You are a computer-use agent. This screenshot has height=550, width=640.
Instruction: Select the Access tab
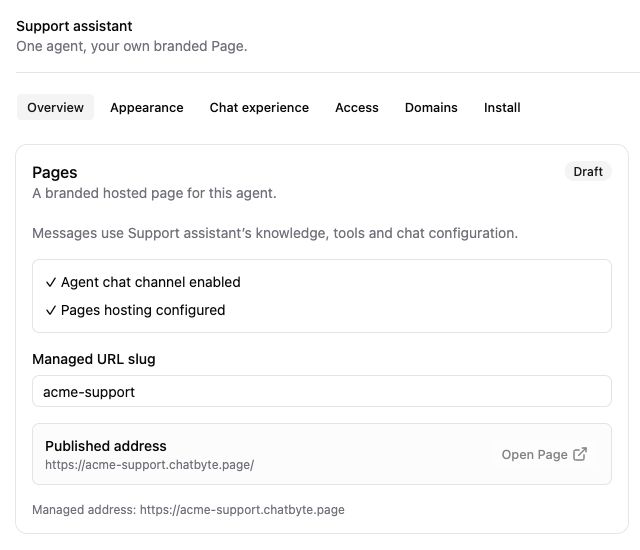(x=357, y=107)
